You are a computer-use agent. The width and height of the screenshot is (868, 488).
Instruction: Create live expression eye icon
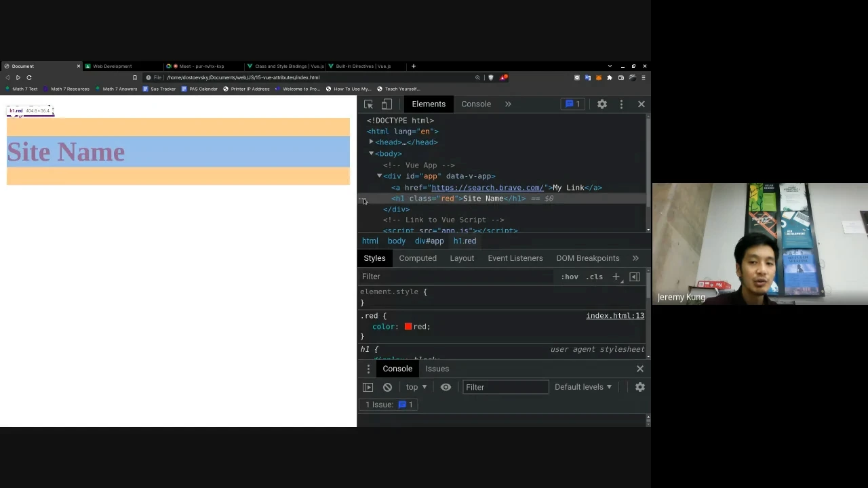[446, 387]
